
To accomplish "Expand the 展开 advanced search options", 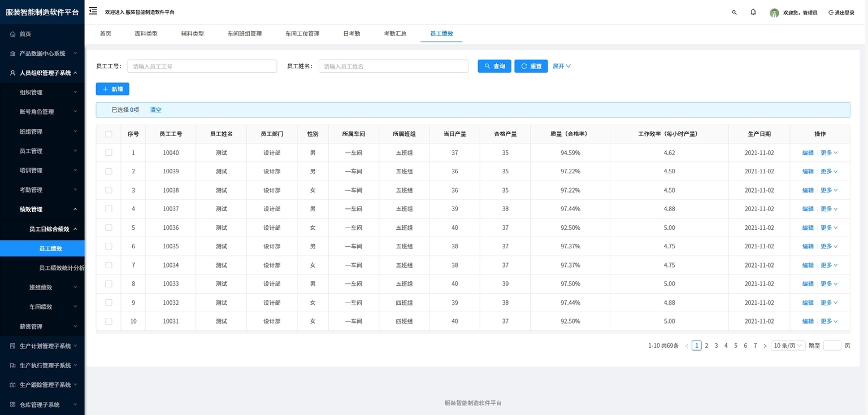I will click(562, 66).
